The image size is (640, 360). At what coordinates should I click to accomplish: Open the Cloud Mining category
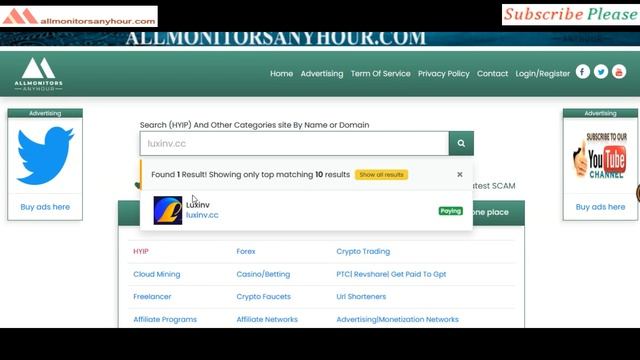click(x=157, y=274)
